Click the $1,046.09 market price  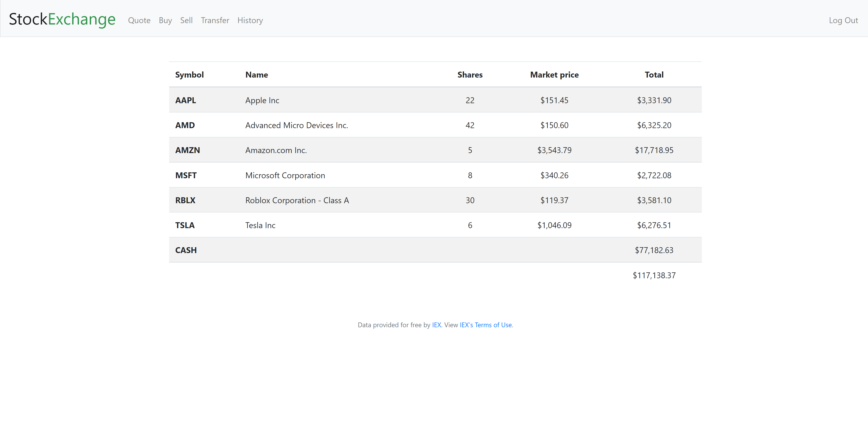[x=554, y=225]
